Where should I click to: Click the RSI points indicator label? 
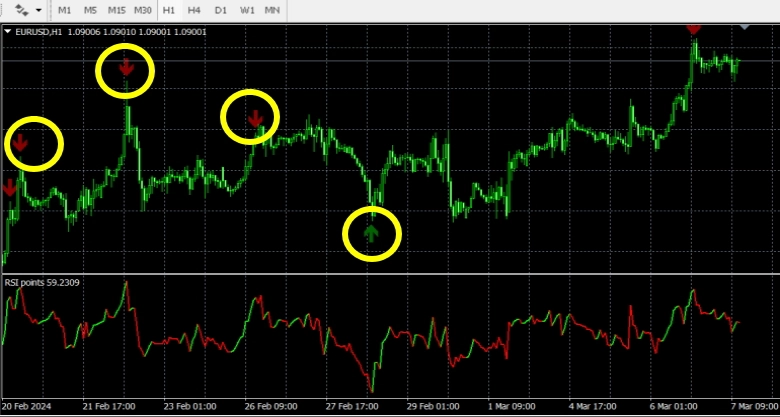point(42,282)
